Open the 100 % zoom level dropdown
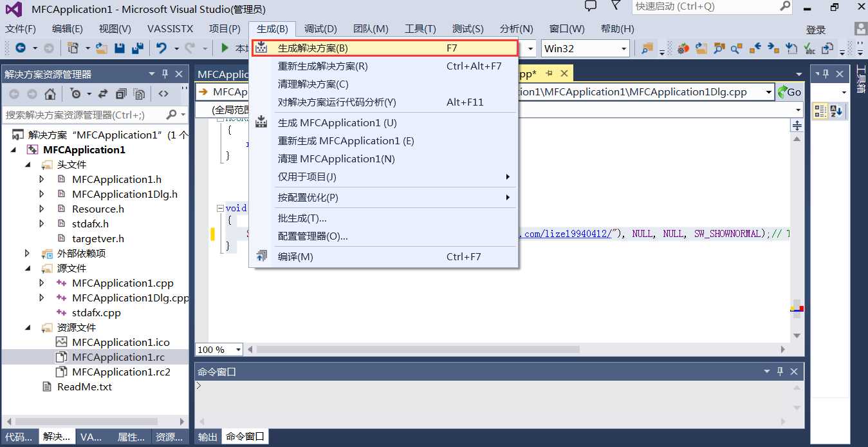Viewport: 868px width, 447px height. point(238,350)
